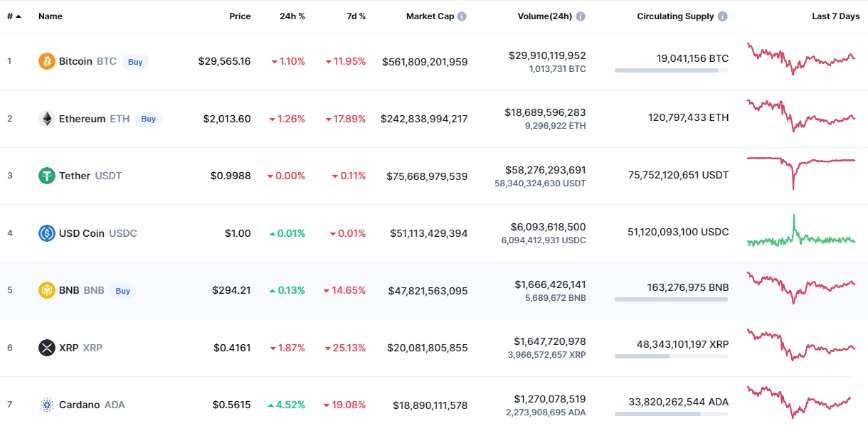The image size is (868, 431).
Task: Click Bitcoin volume $29,910,119,952
Action: tap(547, 55)
